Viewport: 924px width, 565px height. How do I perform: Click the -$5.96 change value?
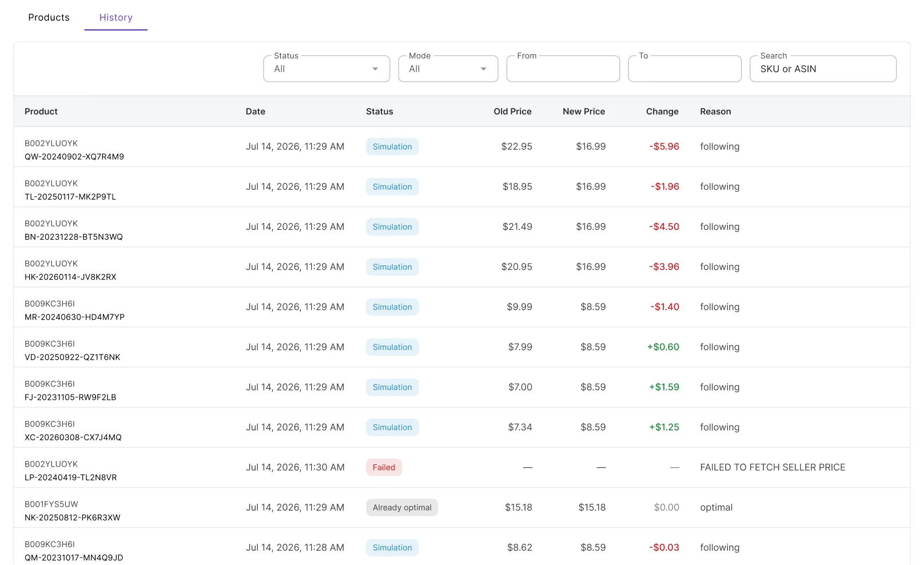click(664, 146)
